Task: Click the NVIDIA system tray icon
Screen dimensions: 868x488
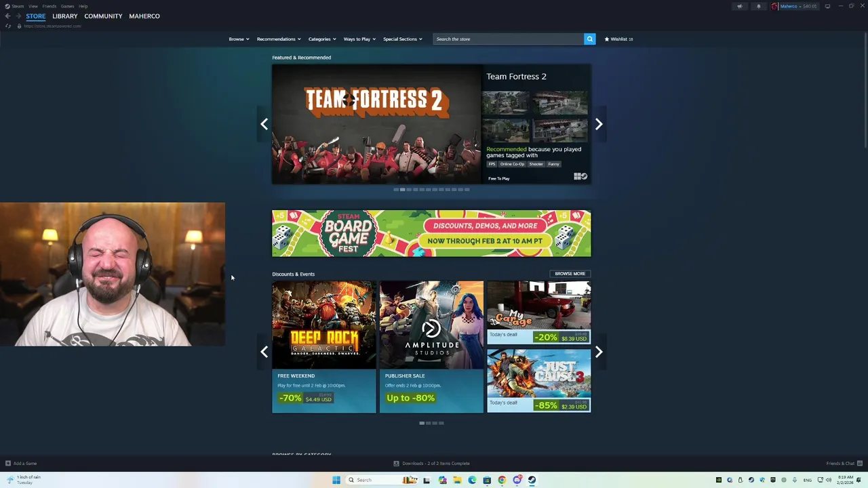Action: [719, 480]
